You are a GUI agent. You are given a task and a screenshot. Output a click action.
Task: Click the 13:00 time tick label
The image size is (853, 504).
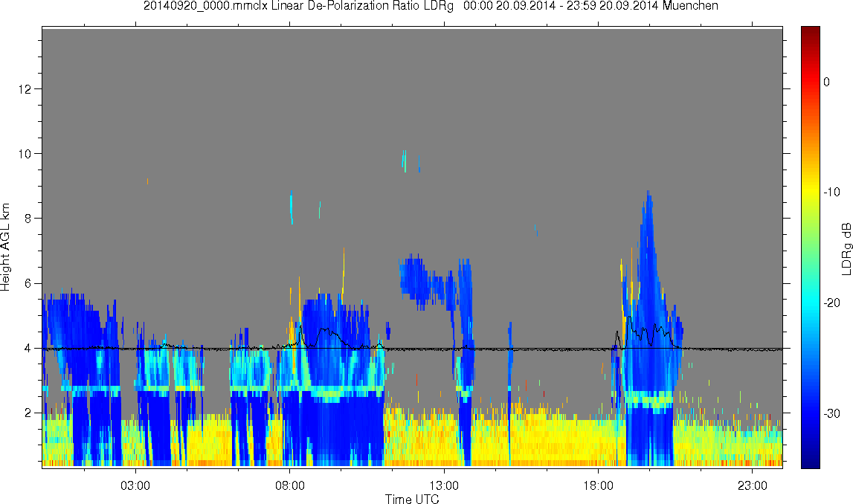(444, 485)
